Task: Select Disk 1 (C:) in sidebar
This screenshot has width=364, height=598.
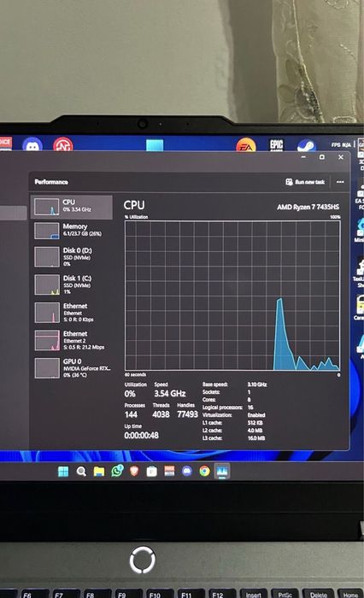Action: pyautogui.click(x=72, y=284)
